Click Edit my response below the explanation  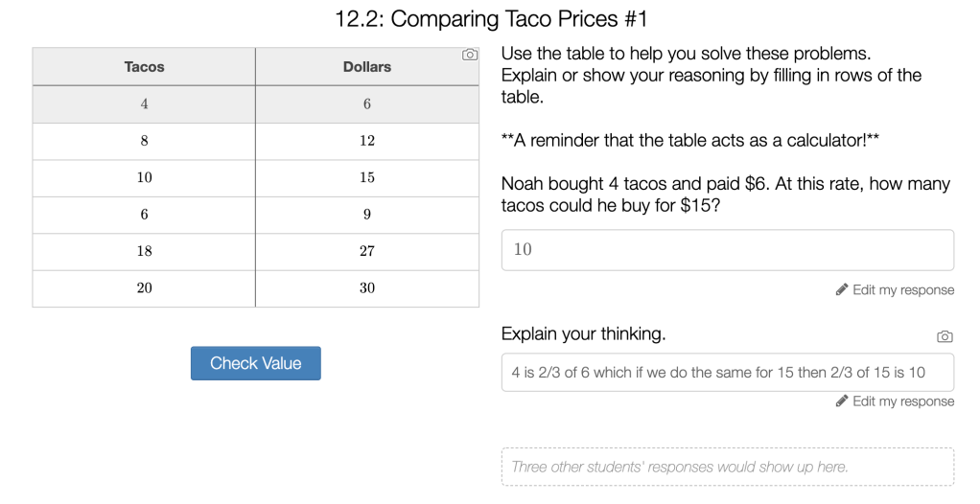coord(902,401)
